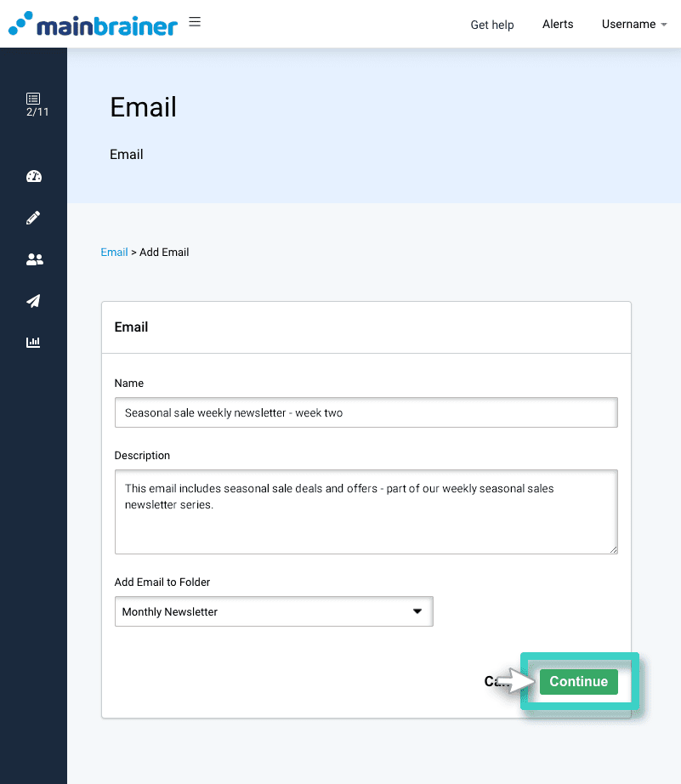This screenshot has width=681, height=784.
Task: Click the chevron on the folder selector
Action: click(x=417, y=611)
